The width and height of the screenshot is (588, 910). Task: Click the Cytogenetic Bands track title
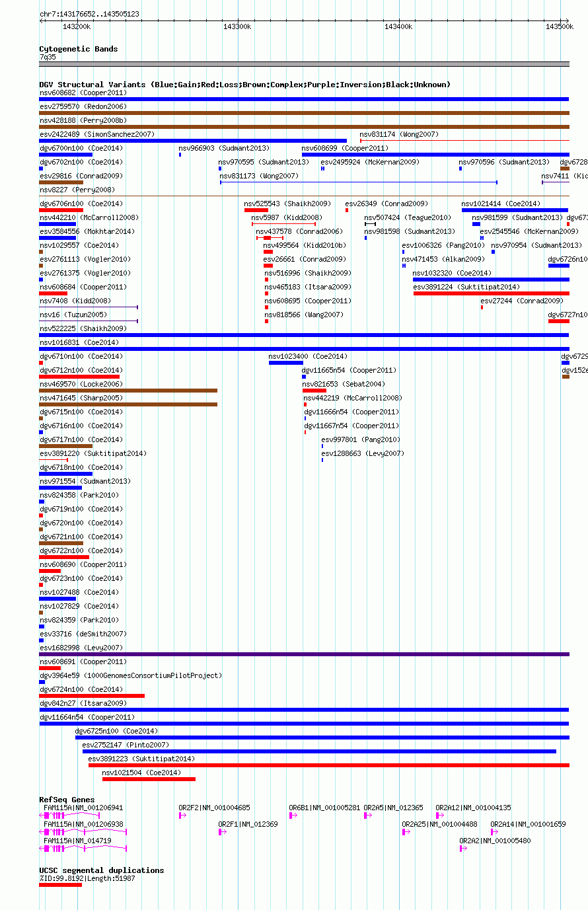point(79,49)
